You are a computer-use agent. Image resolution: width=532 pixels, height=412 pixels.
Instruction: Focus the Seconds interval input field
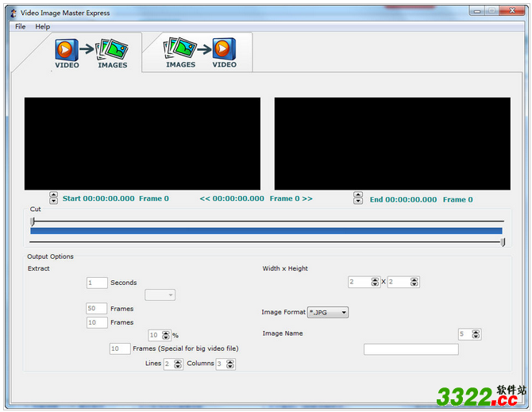point(97,283)
